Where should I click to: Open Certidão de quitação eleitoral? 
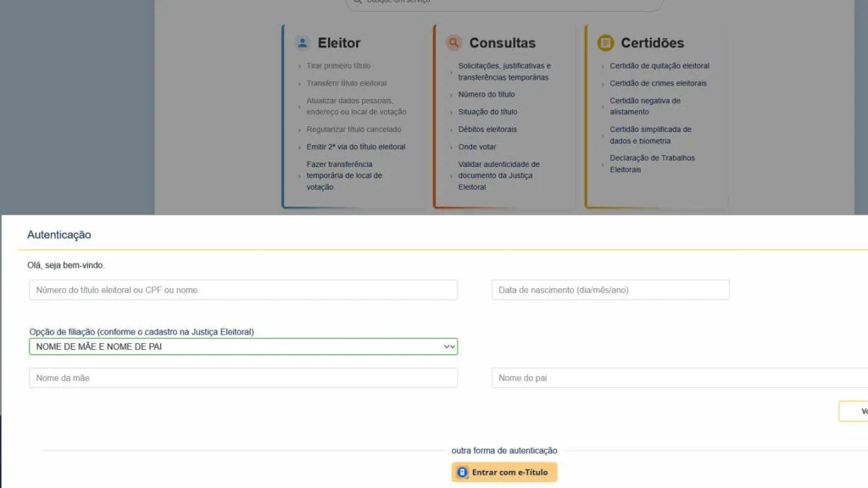click(659, 66)
